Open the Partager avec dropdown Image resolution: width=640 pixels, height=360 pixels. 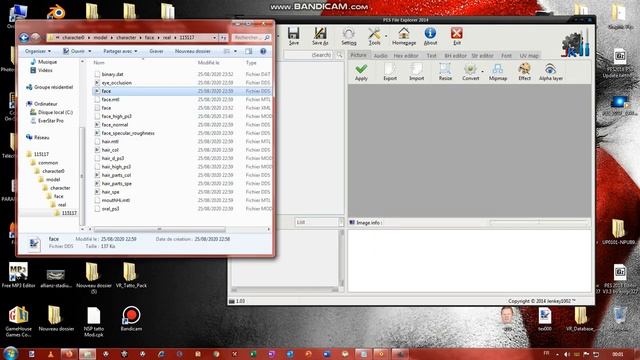pos(120,51)
